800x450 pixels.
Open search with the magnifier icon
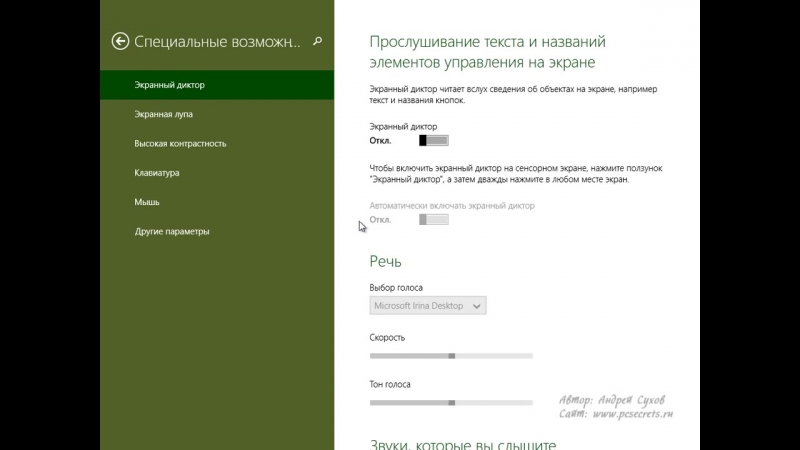coord(317,41)
